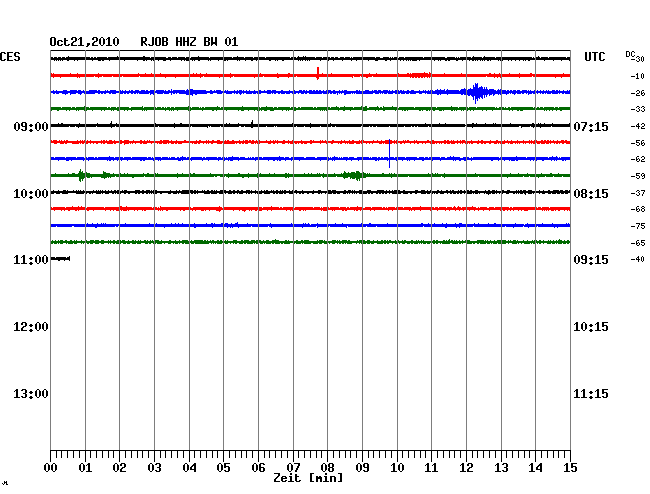This screenshot has width=650, height=494.
Task: Click the 10:15 UTC time label
Action: pos(591,327)
